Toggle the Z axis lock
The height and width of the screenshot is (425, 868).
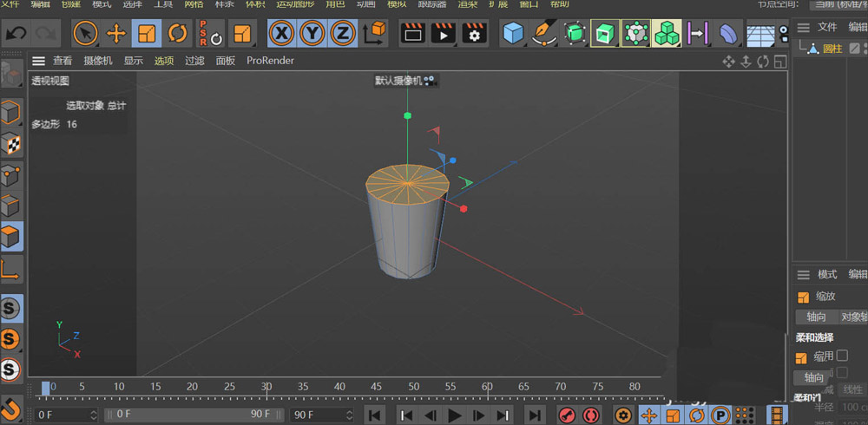pyautogui.click(x=344, y=34)
